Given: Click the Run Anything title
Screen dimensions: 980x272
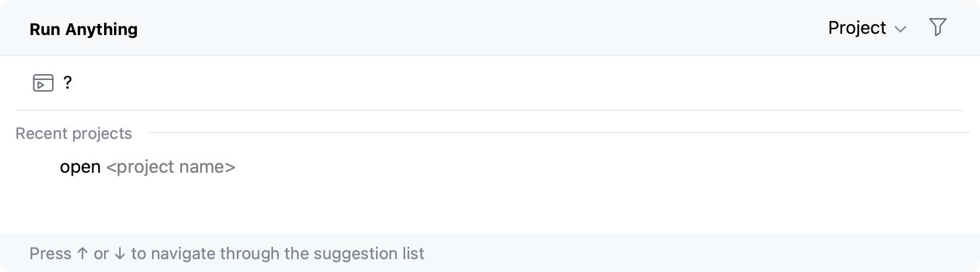Looking at the screenshot, I should pyautogui.click(x=84, y=29).
